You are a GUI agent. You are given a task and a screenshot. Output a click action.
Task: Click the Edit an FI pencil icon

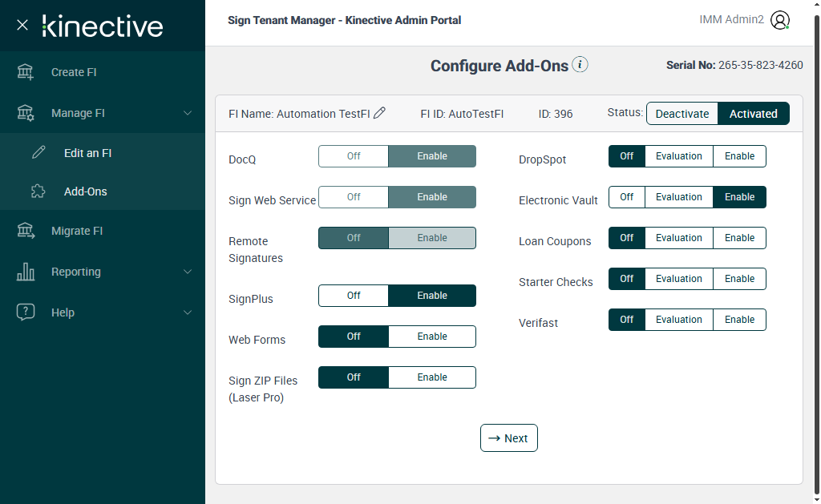[x=38, y=152]
